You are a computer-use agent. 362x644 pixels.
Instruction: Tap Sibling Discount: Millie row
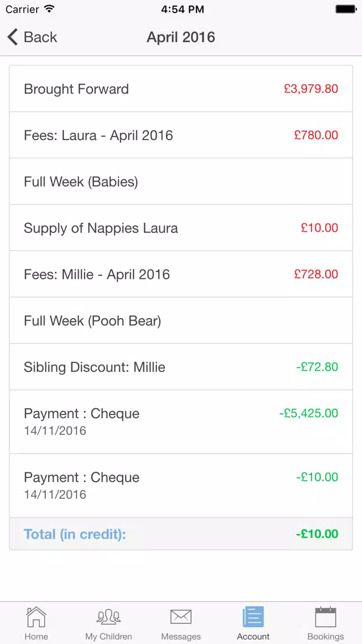pyautogui.click(x=181, y=367)
